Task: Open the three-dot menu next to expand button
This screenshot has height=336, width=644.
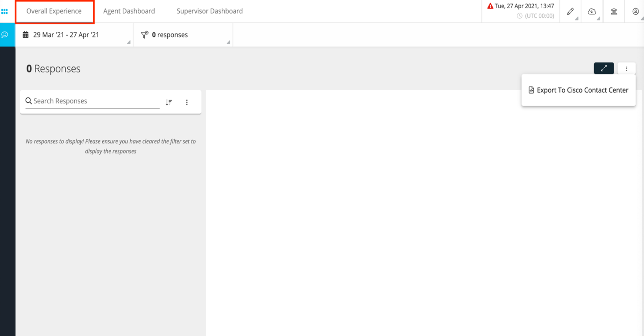Action: [626, 69]
